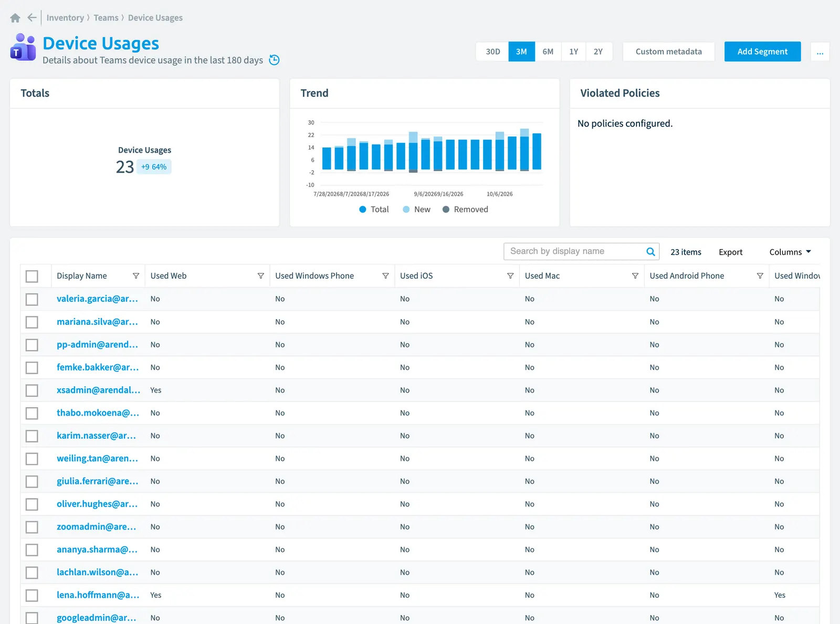Select the lena.hoffmann row checkbox

coord(32,595)
